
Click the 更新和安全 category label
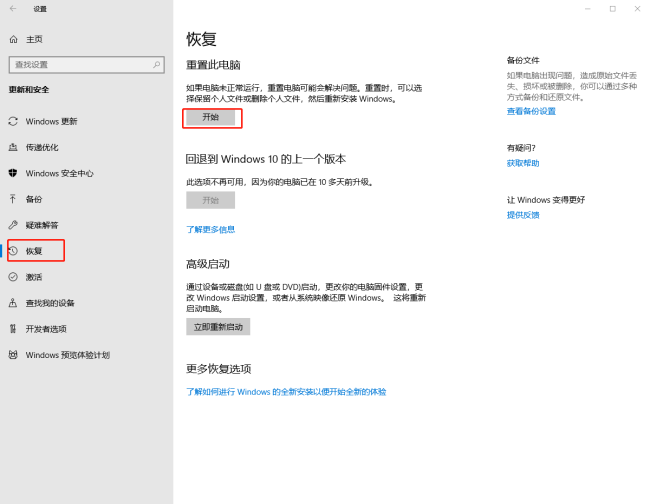(x=29, y=90)
